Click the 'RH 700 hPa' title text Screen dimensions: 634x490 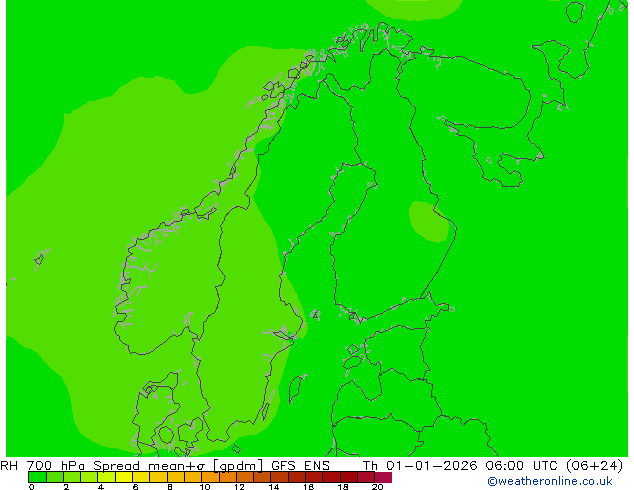(42, 465)
